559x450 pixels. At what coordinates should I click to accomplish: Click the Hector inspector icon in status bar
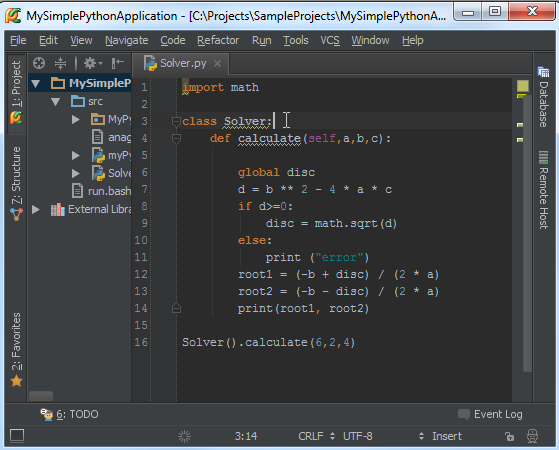[532, 436]
